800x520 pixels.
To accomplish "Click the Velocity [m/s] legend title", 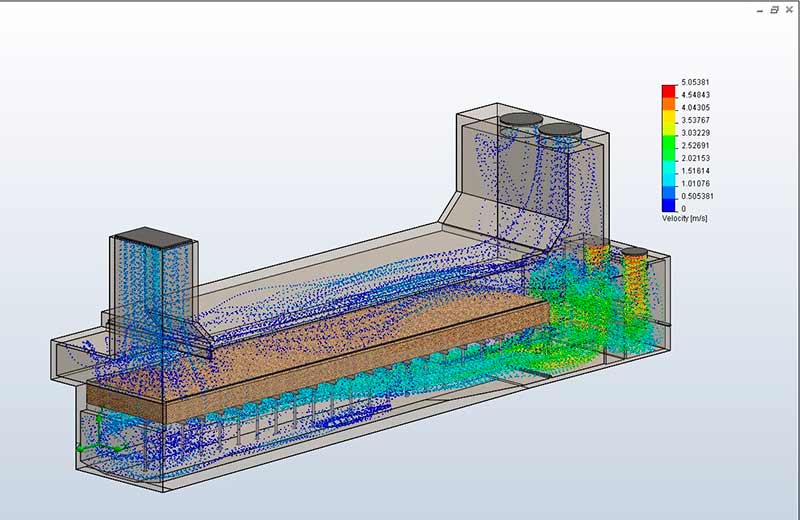I will [685, 217].
